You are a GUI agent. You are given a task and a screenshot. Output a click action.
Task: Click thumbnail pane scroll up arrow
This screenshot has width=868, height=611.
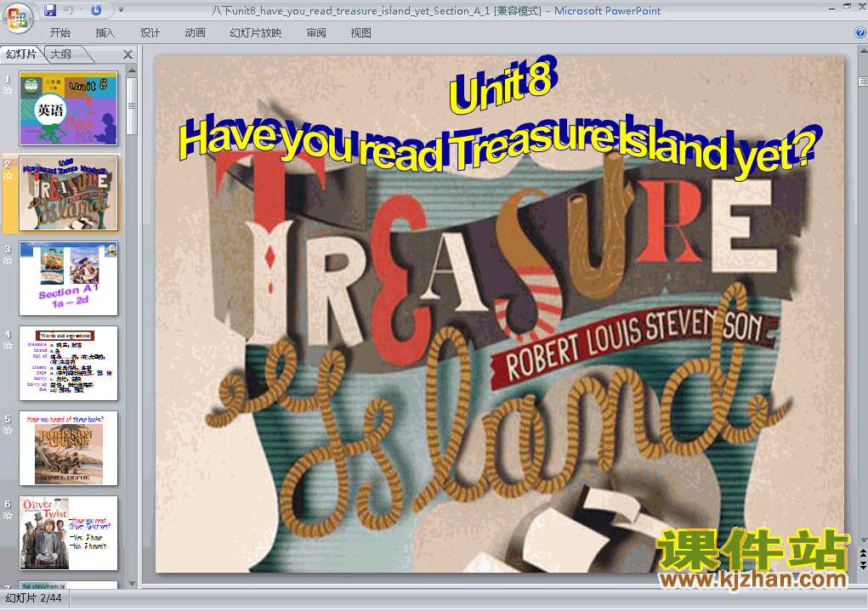[x=132, y=71]
